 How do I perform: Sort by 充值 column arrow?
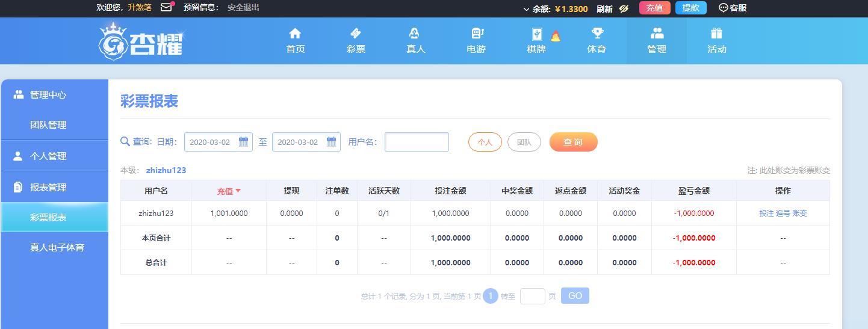pyautogui.click(x=238, y=191)
